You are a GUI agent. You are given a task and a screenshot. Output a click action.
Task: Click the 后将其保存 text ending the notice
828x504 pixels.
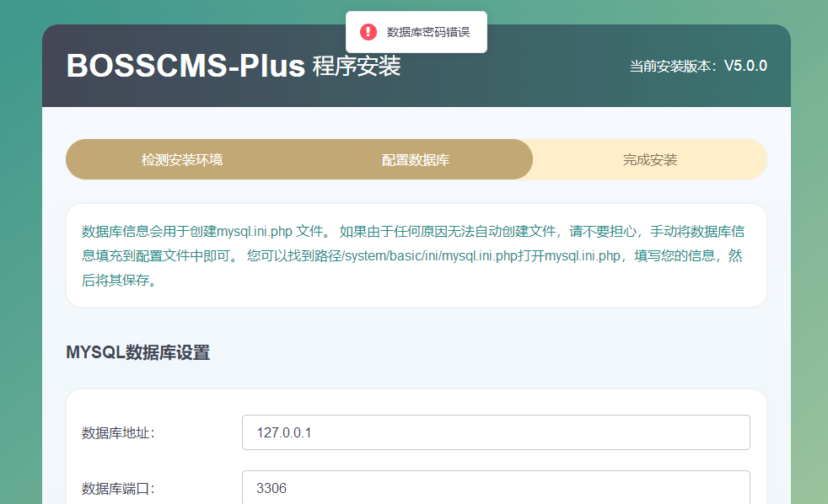116,280
